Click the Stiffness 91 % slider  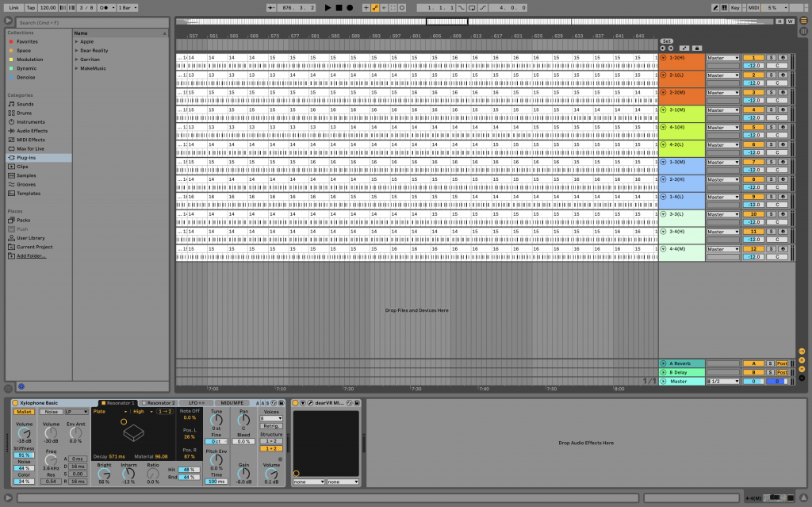[24, 455]
